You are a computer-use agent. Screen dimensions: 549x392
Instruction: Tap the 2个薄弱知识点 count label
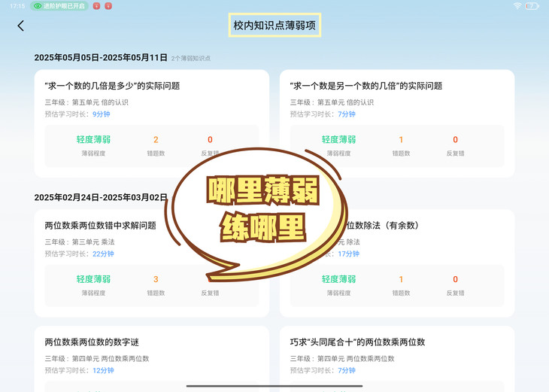click(191, 59)
